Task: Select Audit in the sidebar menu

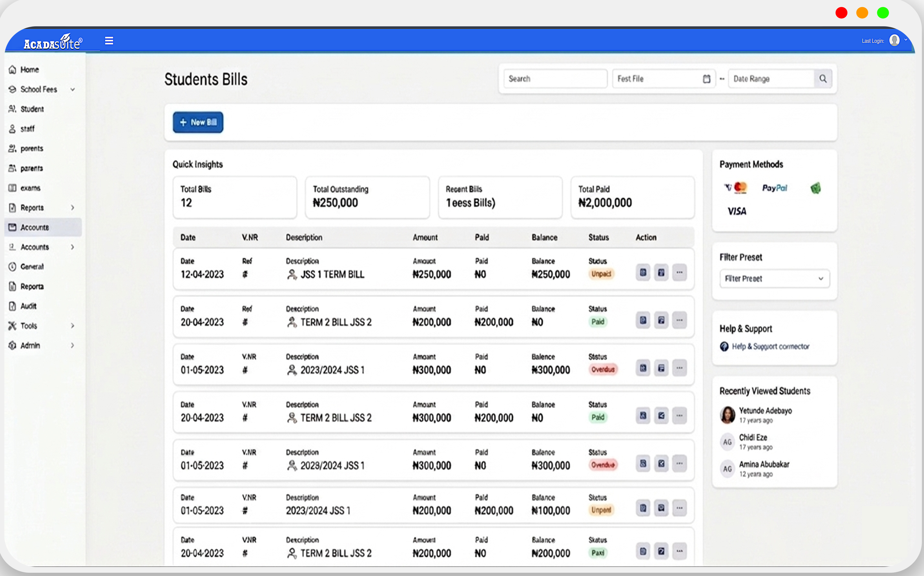Action: click(28, 306)
